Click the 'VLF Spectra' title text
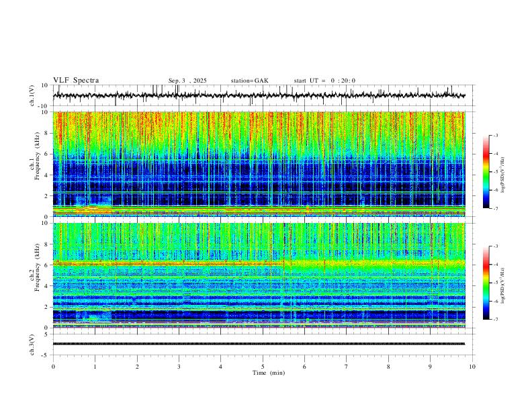This screenshot has height=411, width=532. (76, 81)
